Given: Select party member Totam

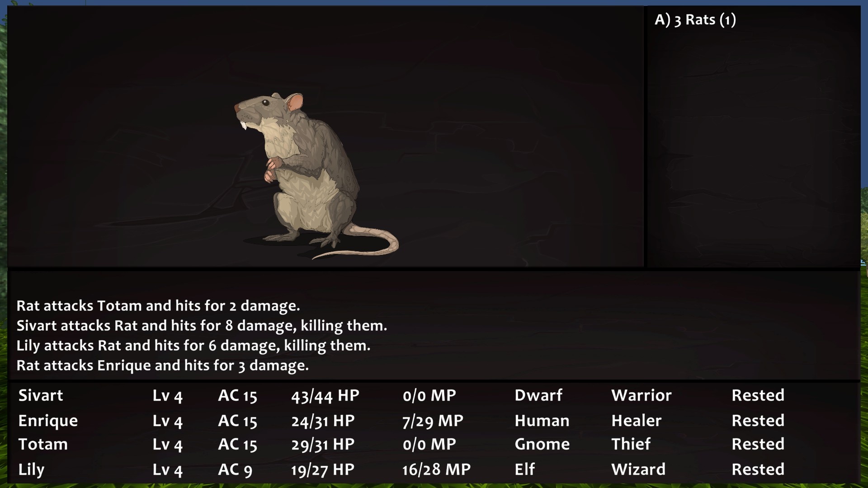Looking at the screenshot, I should [43, 444].
